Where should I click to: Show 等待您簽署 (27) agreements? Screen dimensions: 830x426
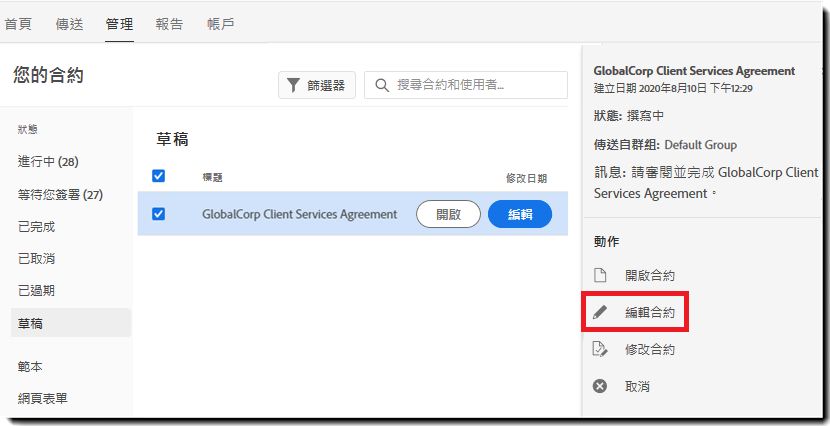(x=60, y=195)
